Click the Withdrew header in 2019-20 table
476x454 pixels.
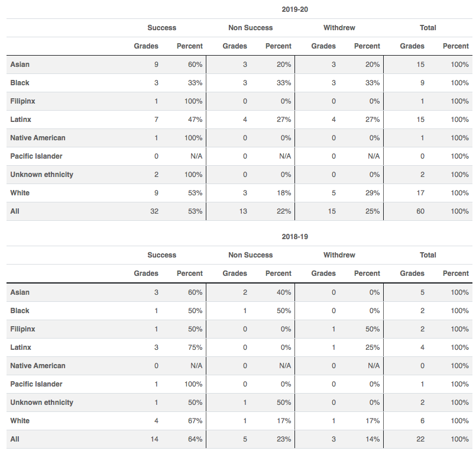pyautogui.click(x=339, y=28)
